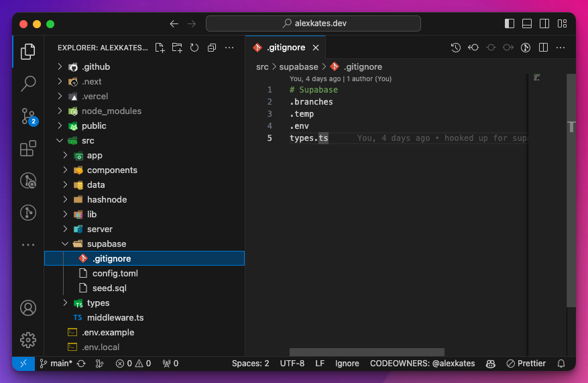Open middleware.ts file
The height and width of the screenshot is (383, 588).
coord(144,318)
